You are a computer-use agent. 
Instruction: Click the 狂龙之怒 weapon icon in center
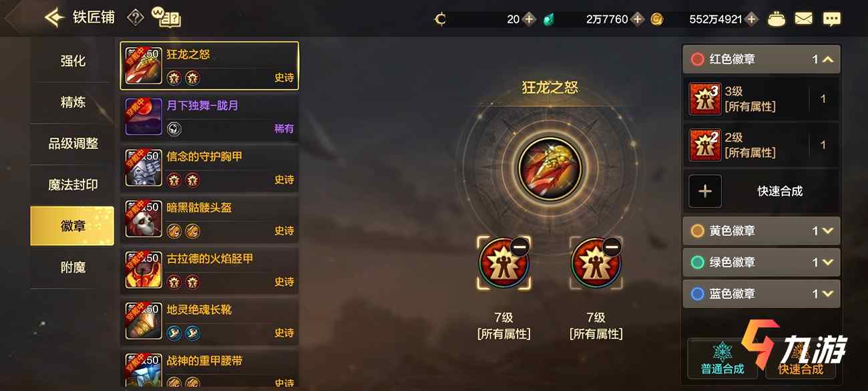(550, 169)
